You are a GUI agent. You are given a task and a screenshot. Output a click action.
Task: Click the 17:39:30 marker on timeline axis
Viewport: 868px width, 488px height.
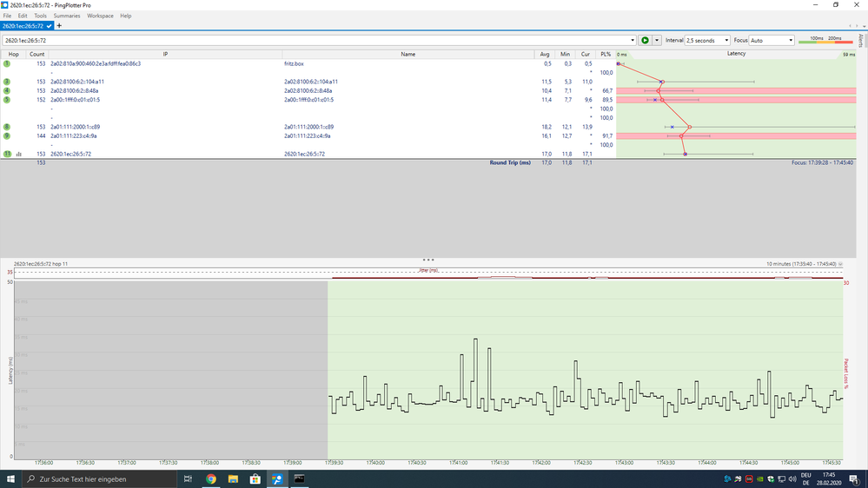click(x=334, y=463)
